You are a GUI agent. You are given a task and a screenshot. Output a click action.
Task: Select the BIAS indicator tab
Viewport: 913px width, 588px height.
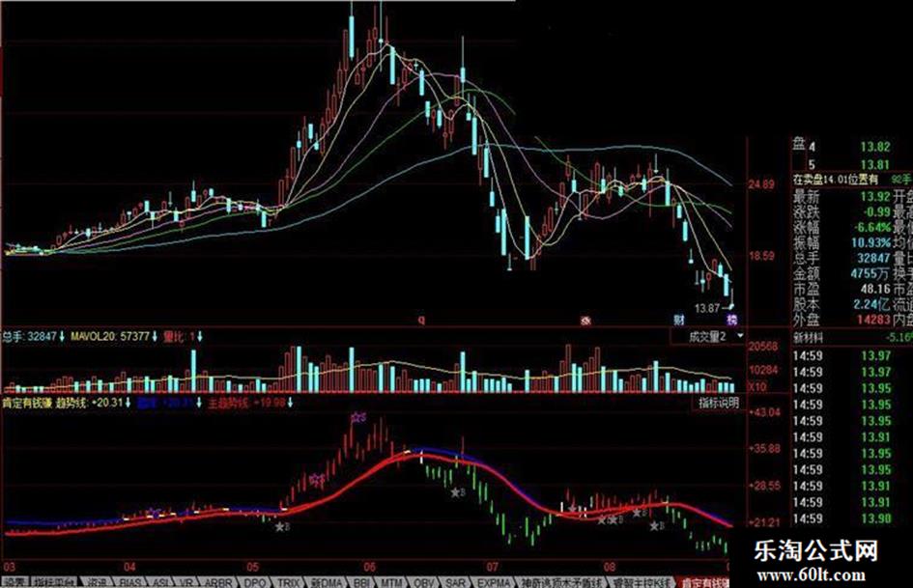(129, 582)
